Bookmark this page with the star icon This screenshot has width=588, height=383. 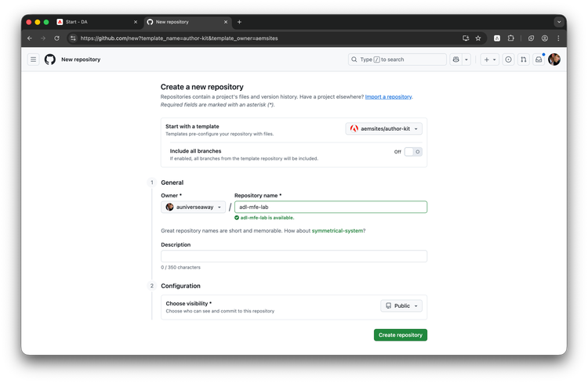pos(478,38)
